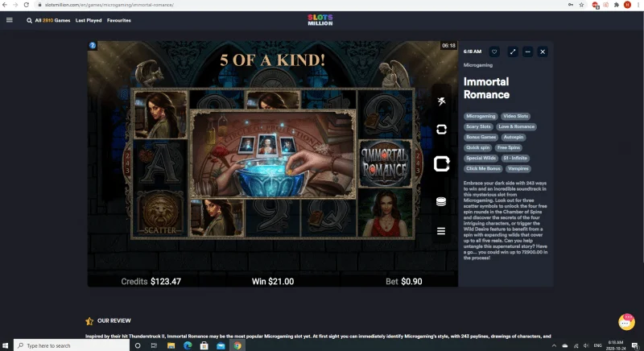Minimize the game info panel
644x351 pixels.
pyautogui.click(x=528, y=52)
